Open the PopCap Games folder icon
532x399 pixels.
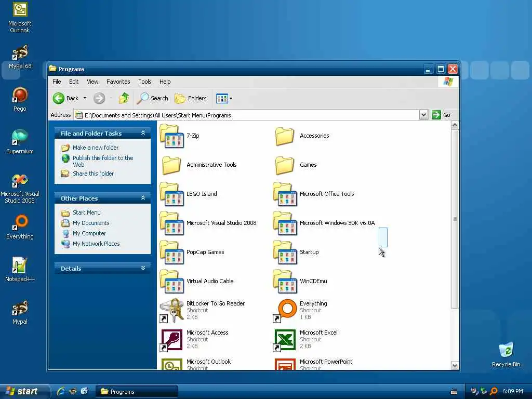tap(171, 252)
